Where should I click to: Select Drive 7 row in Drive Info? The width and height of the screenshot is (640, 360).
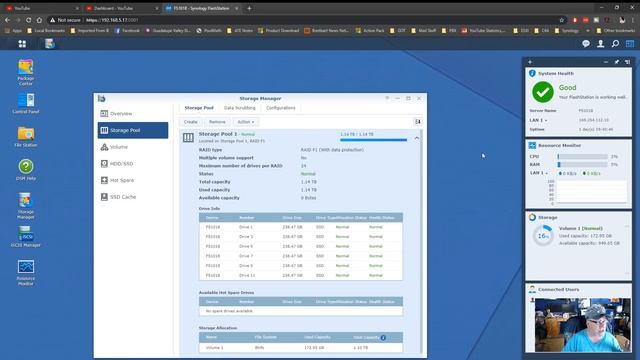point(301,256)
